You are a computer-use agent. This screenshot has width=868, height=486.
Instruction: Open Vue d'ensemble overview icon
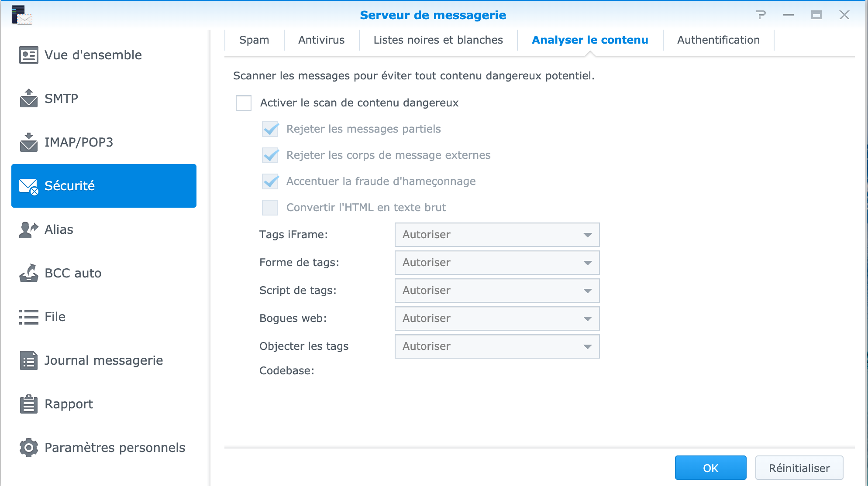[x=29, y=55]
